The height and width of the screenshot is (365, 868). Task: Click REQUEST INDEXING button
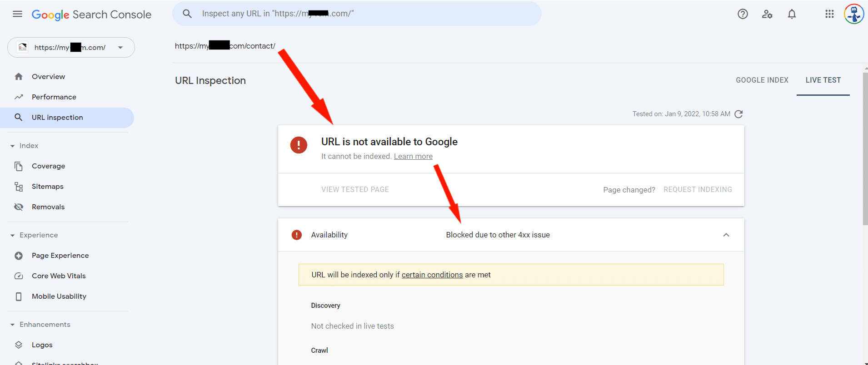(x=698, y=190)
